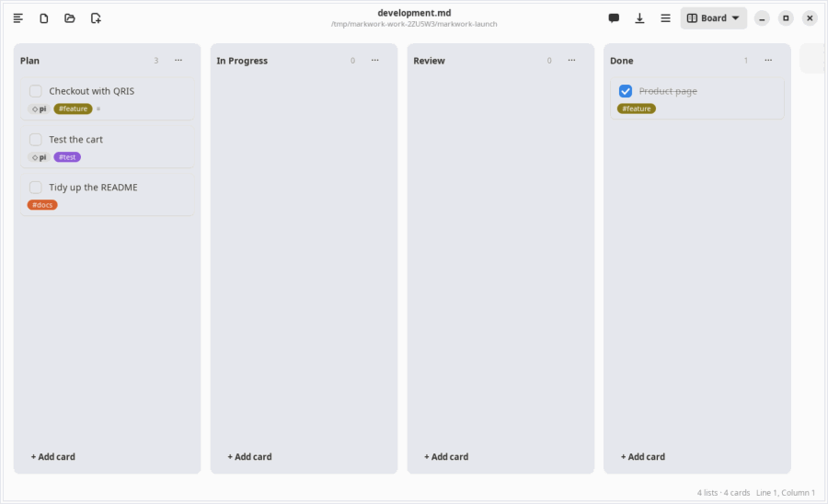Click the orange #docs tag
The image size is (828, 504).
[42, 205]
